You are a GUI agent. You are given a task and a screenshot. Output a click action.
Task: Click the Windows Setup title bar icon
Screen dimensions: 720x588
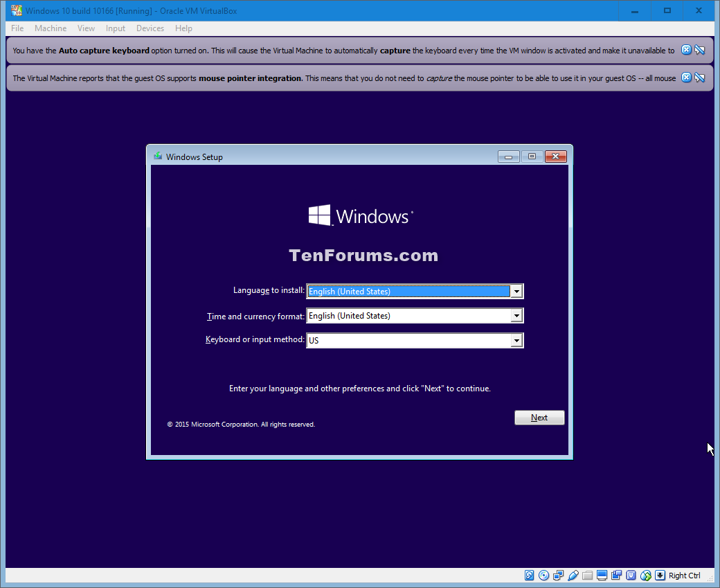(158, 157)
